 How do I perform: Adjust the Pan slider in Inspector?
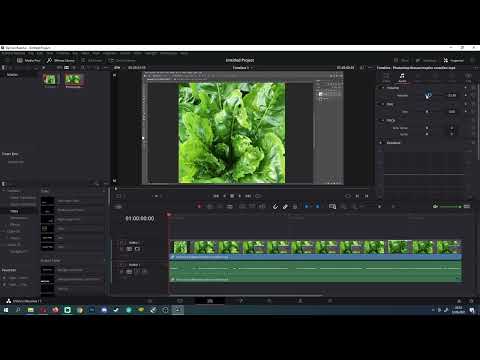coord(428,112)
